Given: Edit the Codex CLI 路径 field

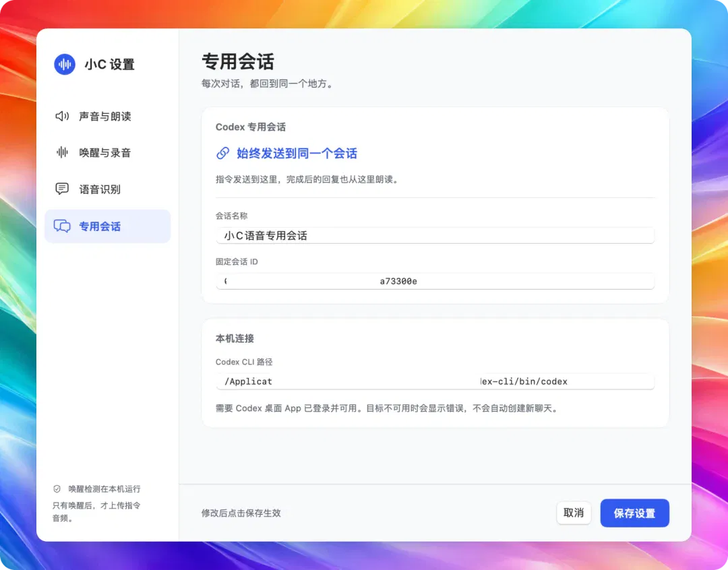Looking at the screenshot, I should (435, 381).
